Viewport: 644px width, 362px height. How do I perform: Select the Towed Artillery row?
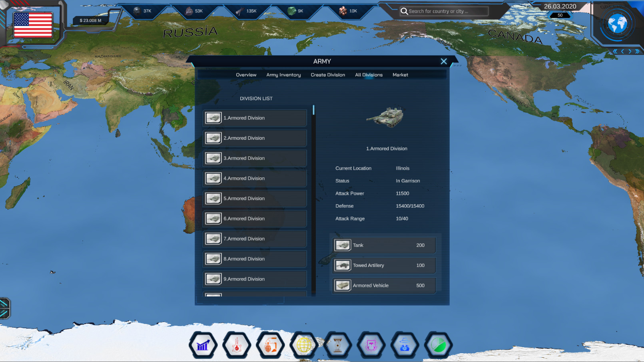383,265
